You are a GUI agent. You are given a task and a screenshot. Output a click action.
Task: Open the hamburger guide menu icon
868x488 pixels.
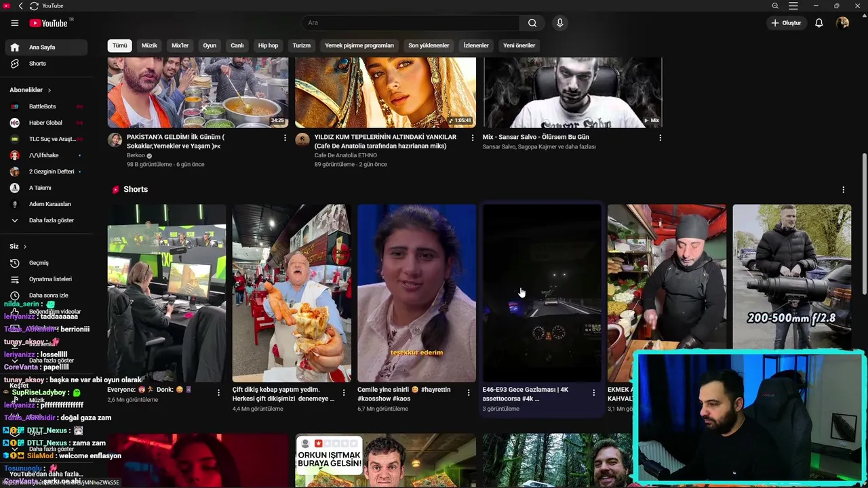[x=14, y=23]
